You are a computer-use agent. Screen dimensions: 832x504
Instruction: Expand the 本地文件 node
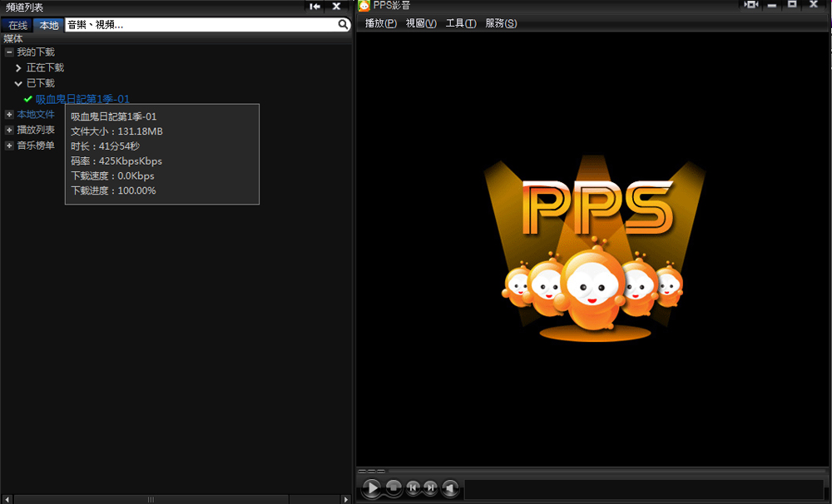point(9,115)
